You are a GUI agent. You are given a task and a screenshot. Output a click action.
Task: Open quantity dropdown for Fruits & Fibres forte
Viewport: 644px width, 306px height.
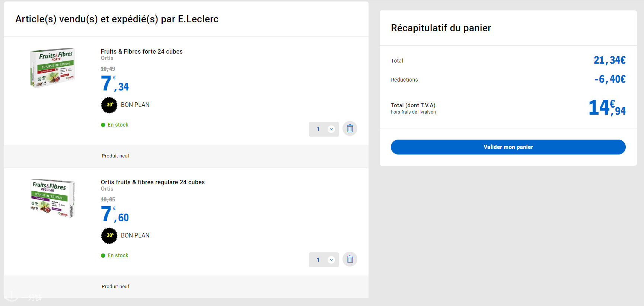click(x=323, y=129)
